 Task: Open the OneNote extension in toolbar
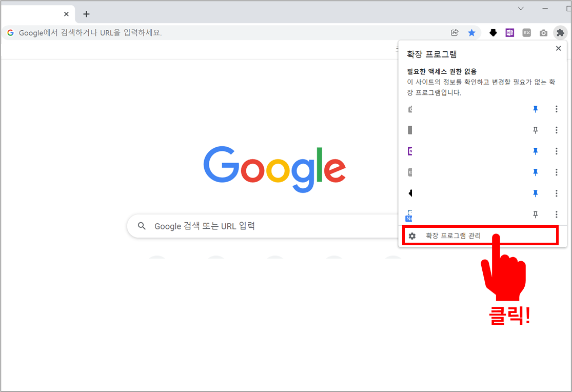pos(509,33)
